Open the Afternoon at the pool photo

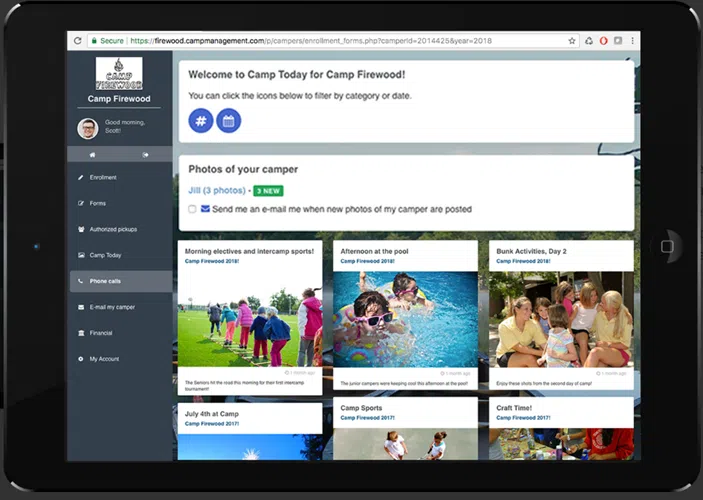point(405,318)
